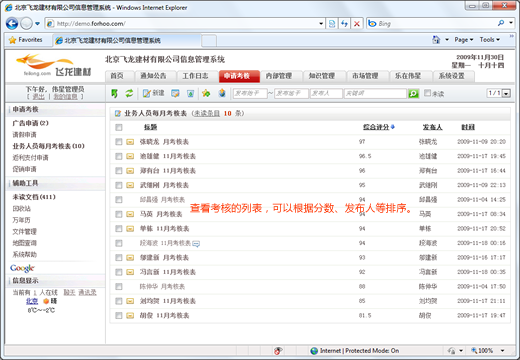Click the 发布人 publisher filter field
The width and height of the screenshot is (520, 360).
[326, 94]
